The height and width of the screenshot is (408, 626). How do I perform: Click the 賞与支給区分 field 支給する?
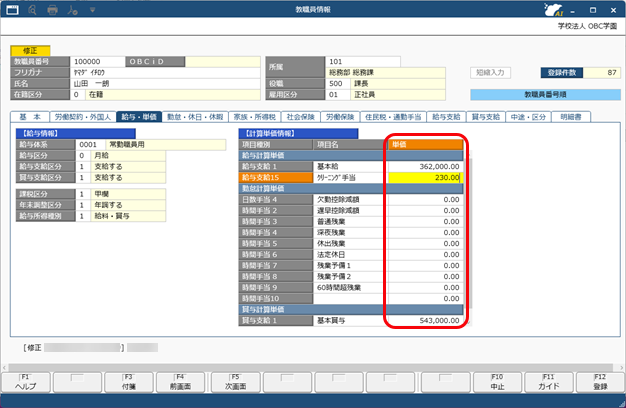[128, 177]
